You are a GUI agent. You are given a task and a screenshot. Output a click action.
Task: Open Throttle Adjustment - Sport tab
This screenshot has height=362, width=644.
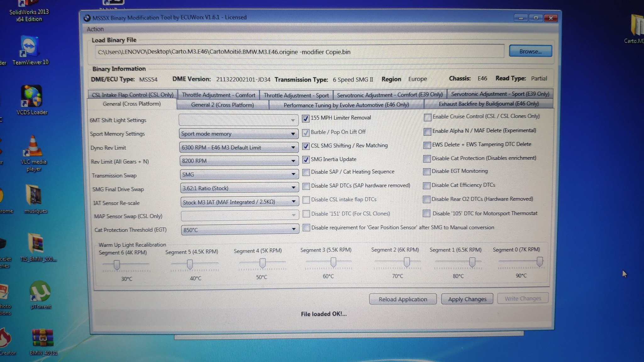point(296,95)
